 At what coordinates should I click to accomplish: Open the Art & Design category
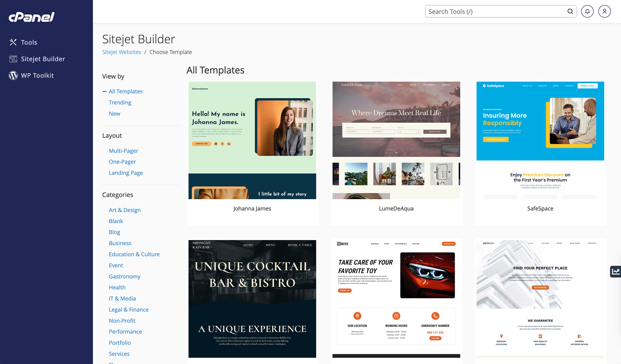[x=124, y=210]
